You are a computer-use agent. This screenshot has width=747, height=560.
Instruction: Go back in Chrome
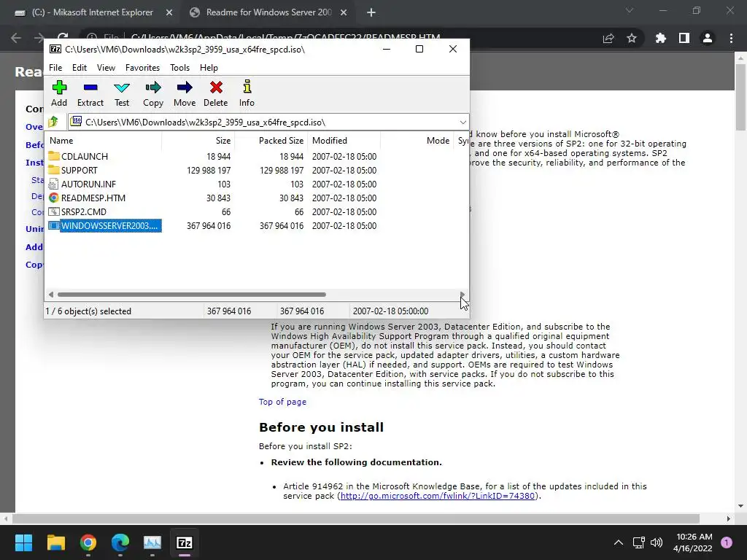click(16, 38)
